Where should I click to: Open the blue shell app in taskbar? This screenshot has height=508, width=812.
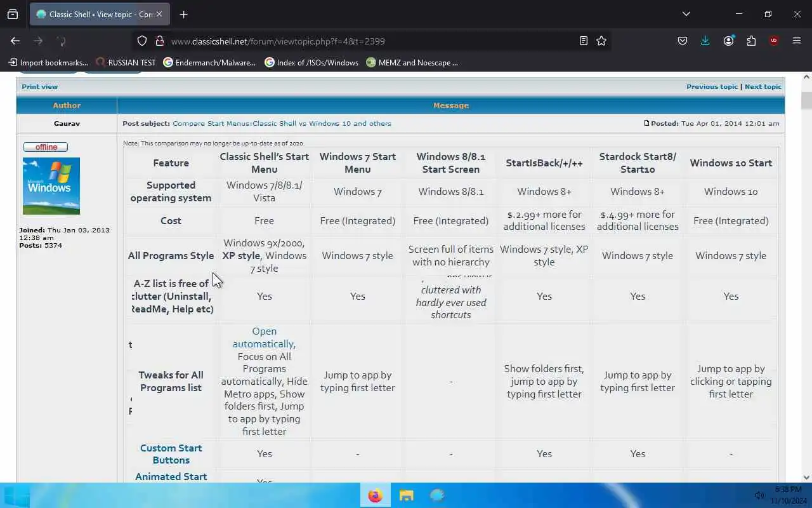[437, 495]
